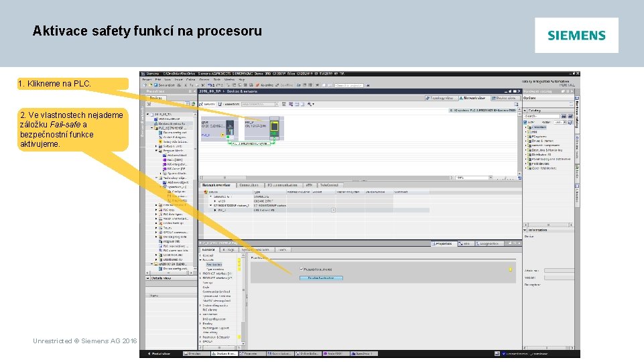Expand the Program blocks tree node

157,151
